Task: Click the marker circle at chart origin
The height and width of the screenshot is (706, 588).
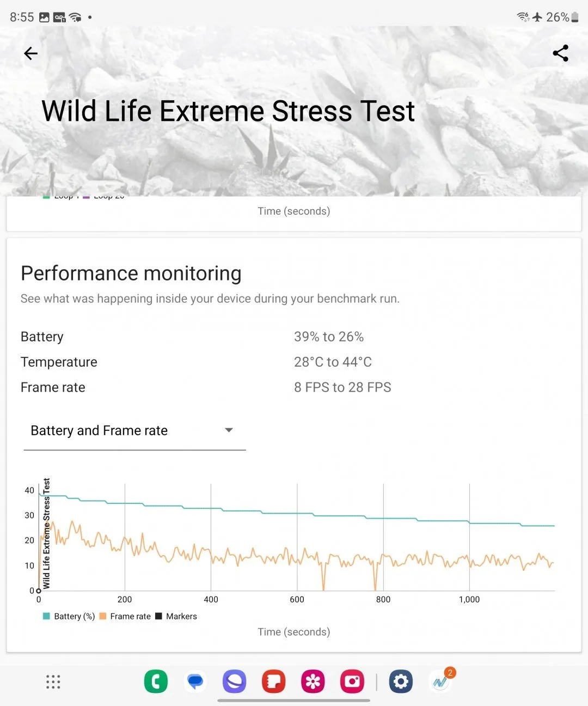Action: click(x=39, y=591)
